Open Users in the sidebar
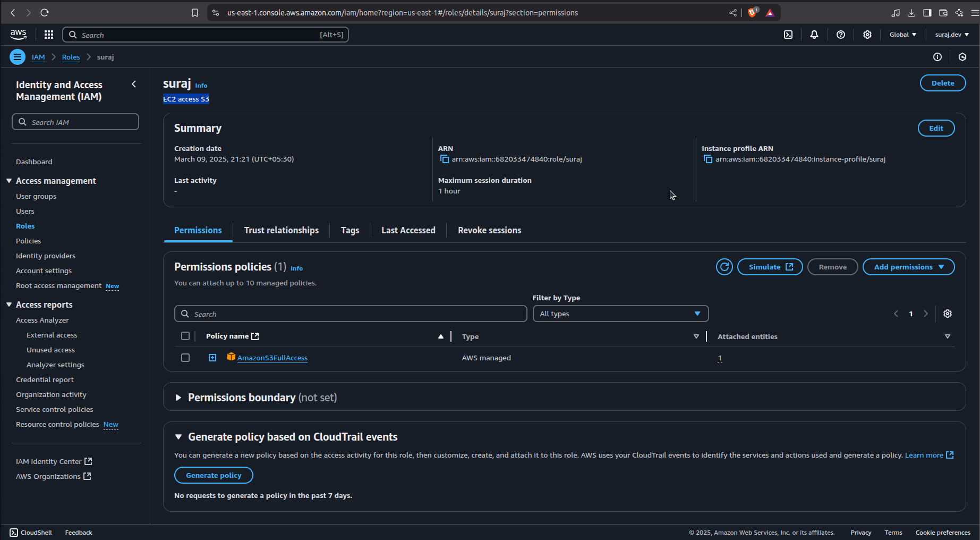 [25, 211]
